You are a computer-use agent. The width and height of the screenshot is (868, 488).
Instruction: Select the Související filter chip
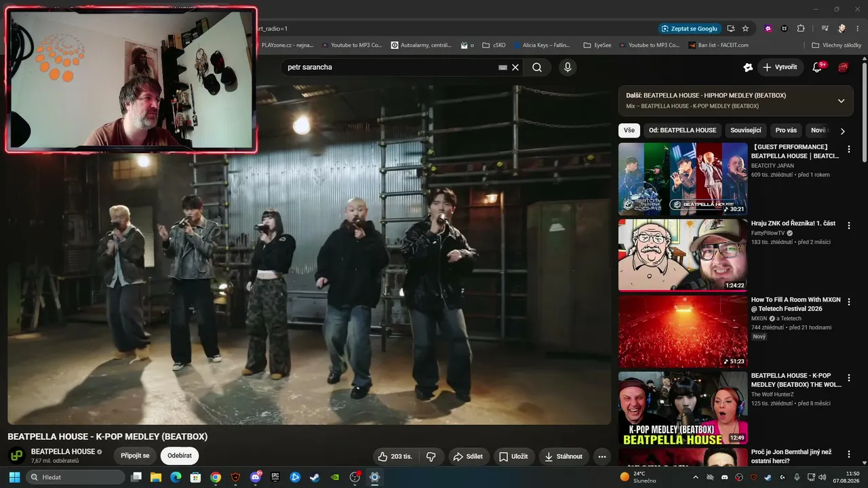746,130
